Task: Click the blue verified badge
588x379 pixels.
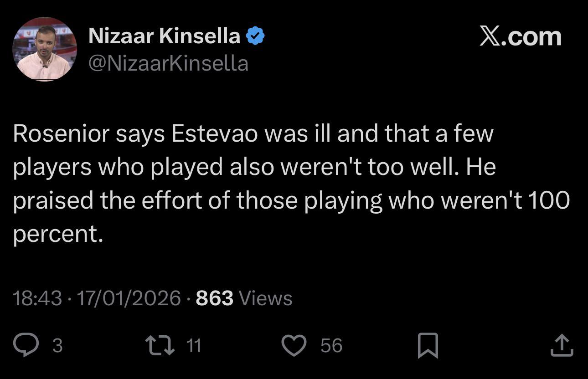Action: pos(255,36)
